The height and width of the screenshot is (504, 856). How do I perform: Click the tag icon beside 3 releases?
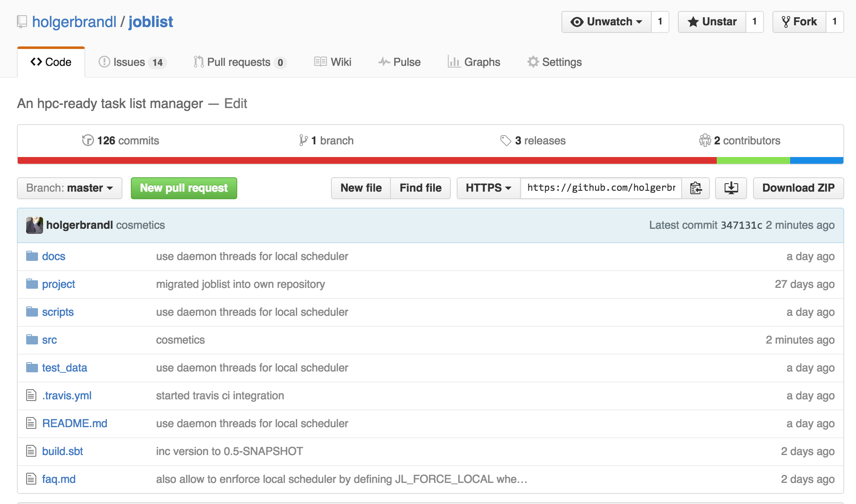tap(506, 141)
